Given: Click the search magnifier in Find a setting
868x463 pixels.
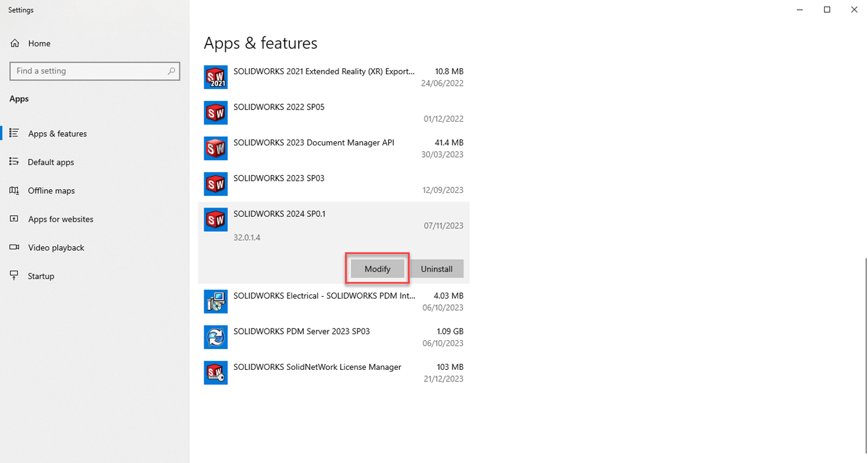Looking at the screenshot, I should coord(171,71).
